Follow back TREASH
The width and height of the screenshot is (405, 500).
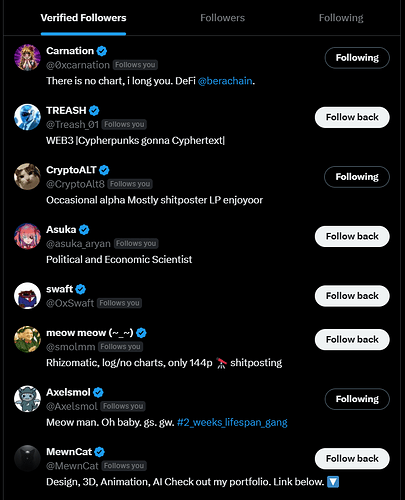click(352, 117)
